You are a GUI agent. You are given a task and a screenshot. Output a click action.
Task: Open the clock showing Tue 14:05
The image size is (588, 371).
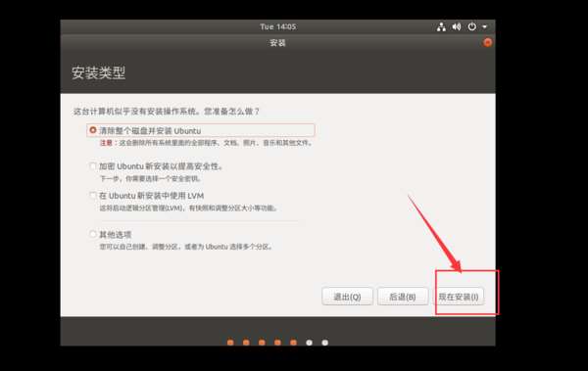point(278,26)
